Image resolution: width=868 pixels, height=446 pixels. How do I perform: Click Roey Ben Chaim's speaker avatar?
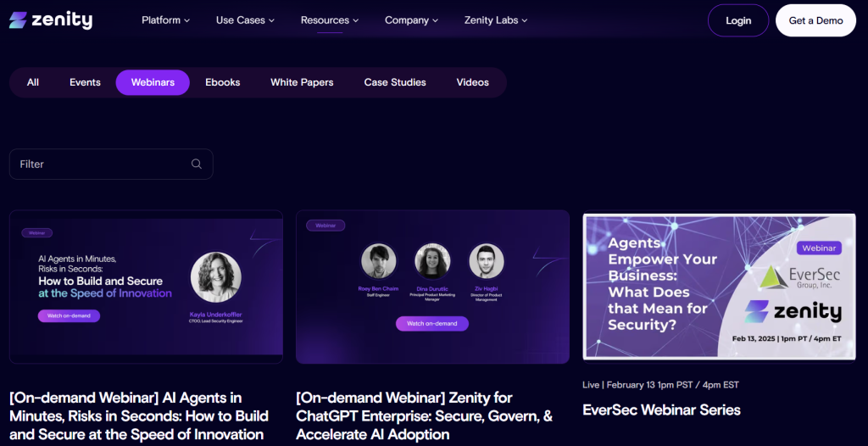point(378,261)
